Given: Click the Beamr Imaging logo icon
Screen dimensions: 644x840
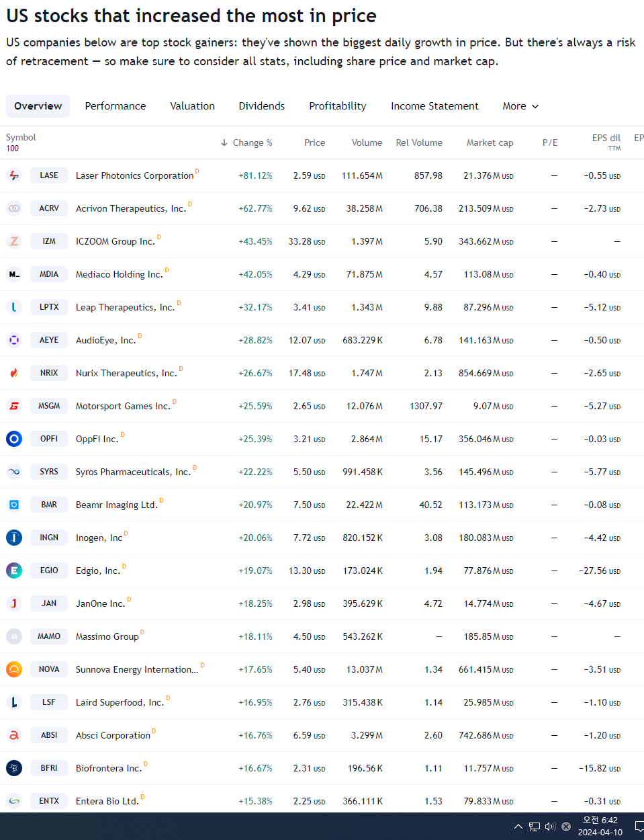Looking at the screenshot, I should (x=14, y=505).
